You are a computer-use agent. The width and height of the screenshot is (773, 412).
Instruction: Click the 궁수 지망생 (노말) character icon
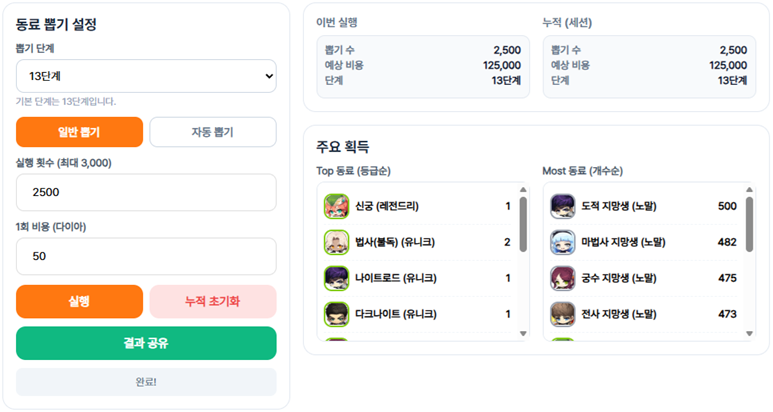pos(562,278)
